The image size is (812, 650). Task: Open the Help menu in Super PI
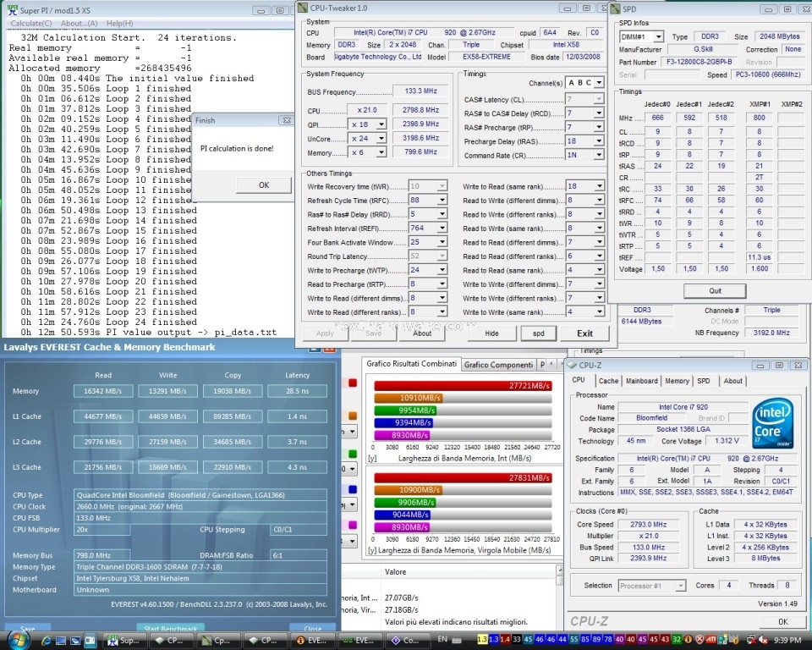(x=119, y=24)
